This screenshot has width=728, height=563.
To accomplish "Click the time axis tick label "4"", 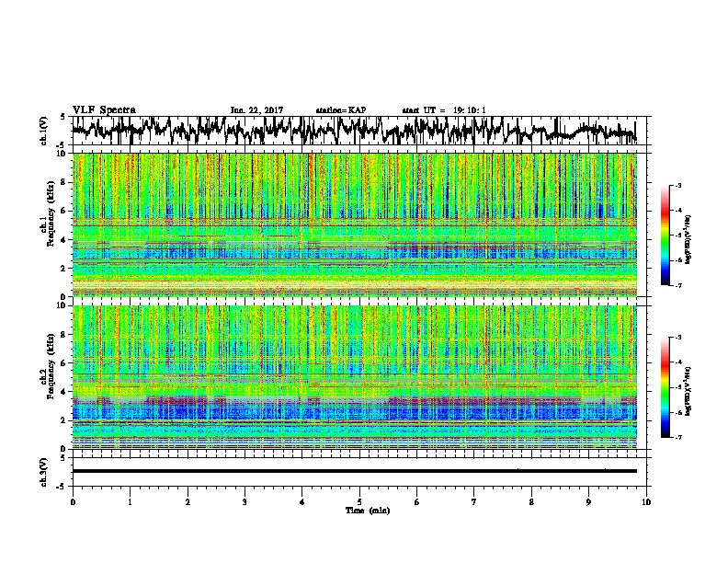I will point(302,502).
